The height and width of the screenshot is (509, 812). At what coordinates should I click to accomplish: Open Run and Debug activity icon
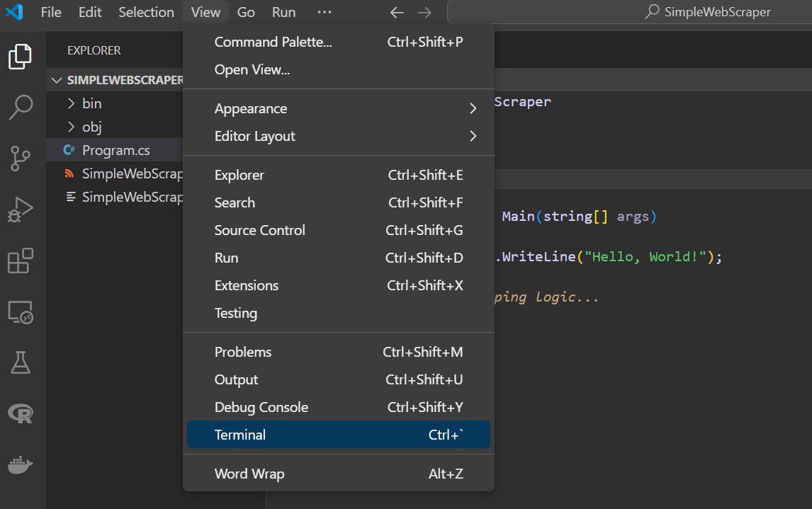click(x=21, y=210)
